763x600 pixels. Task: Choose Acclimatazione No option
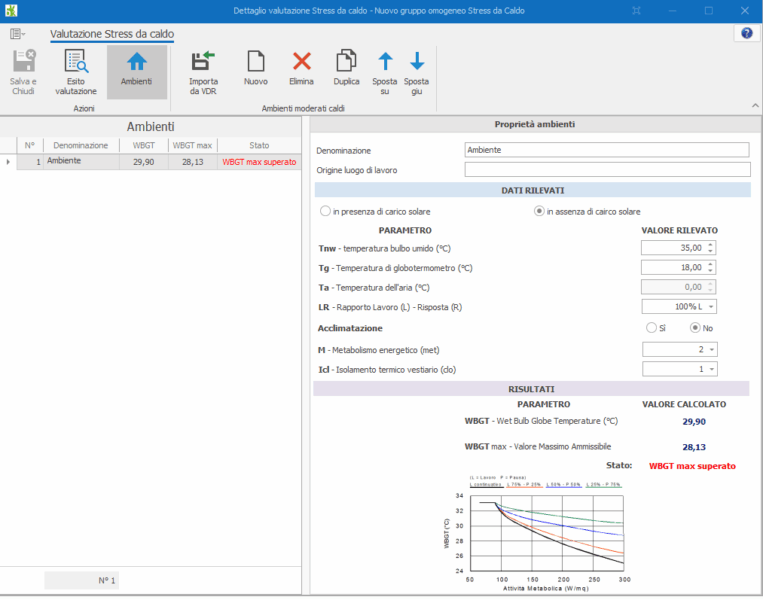[x=695, y=327]
